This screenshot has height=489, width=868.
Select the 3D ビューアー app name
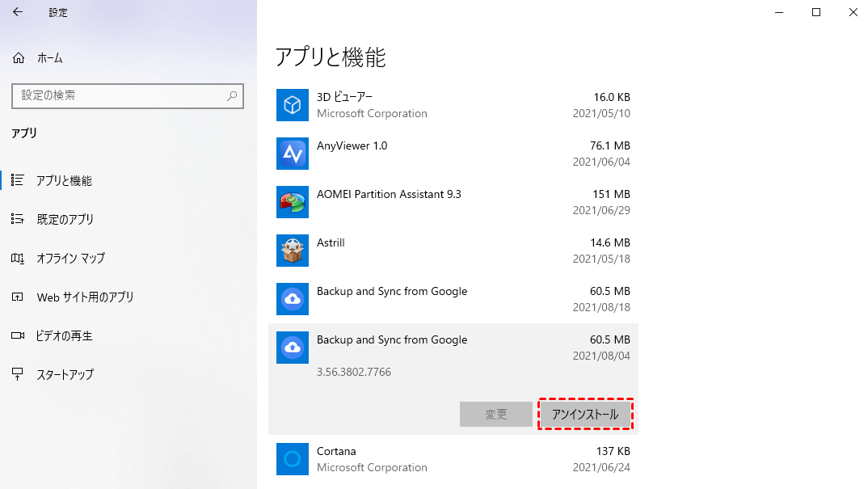click(x=344, y=97)
